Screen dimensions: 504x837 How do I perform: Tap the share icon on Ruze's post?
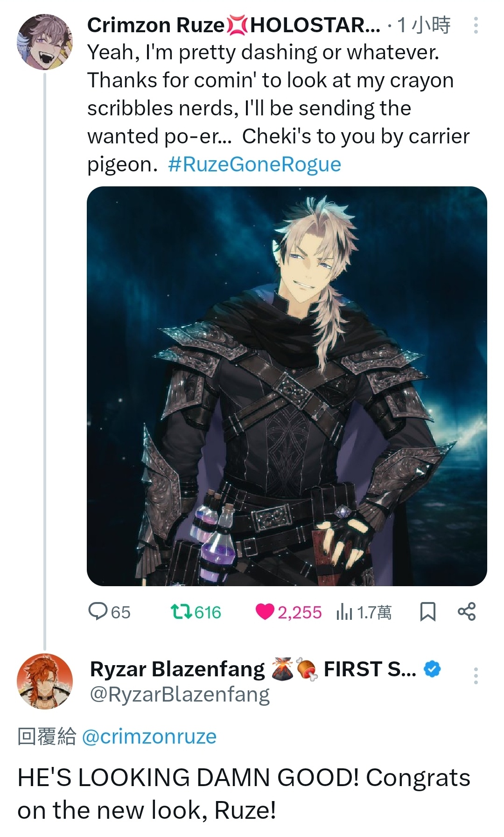click(x=467, y=611)
